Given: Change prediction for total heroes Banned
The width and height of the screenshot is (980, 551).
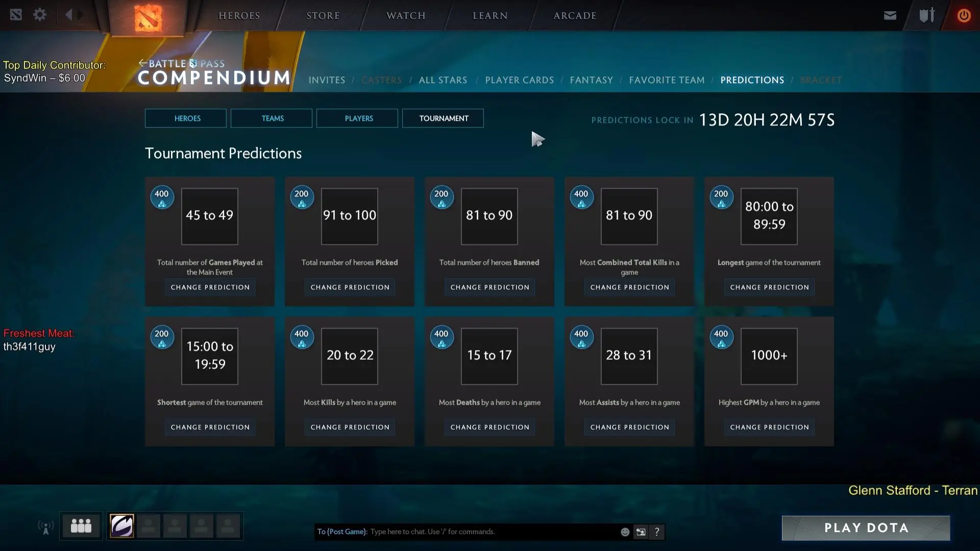Looking at the screenshot, I should tap(489, 287).
